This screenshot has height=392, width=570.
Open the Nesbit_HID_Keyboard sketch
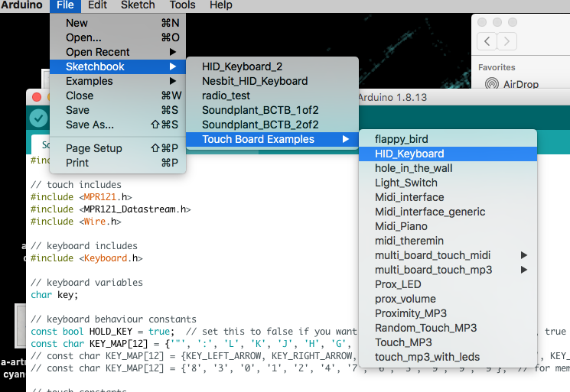point(272,81)
